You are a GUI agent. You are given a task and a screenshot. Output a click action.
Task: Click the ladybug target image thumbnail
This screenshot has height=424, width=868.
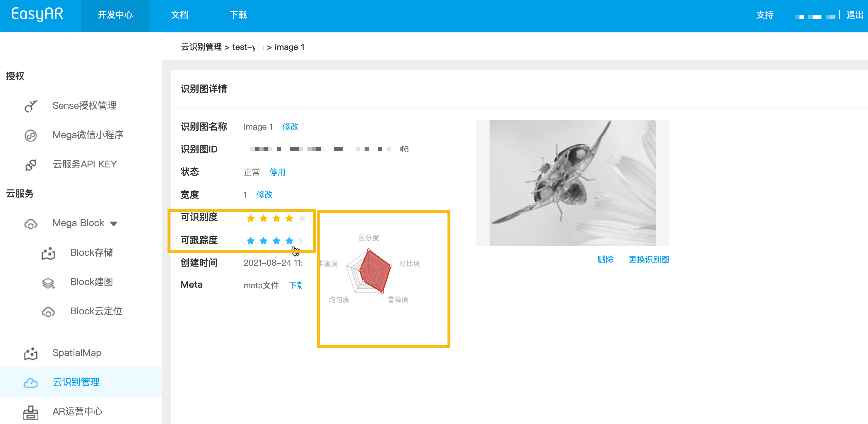[572, 183]
